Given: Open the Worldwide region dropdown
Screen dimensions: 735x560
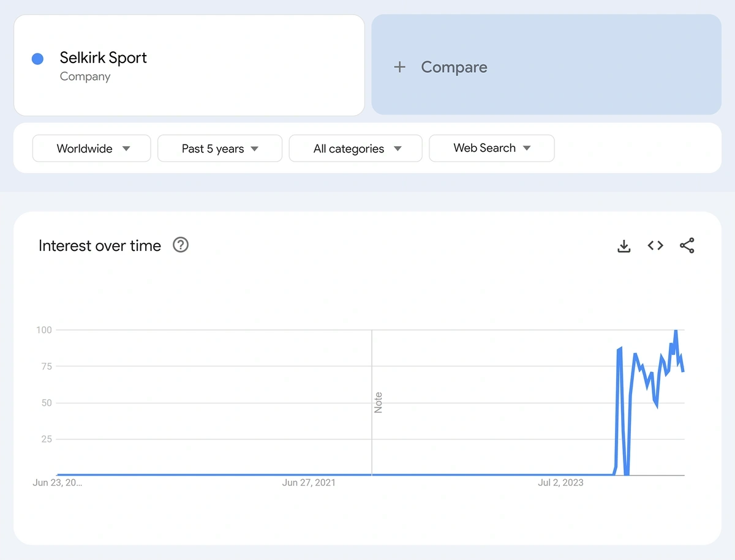Looking at the screenshot, I should coord(91,148).
